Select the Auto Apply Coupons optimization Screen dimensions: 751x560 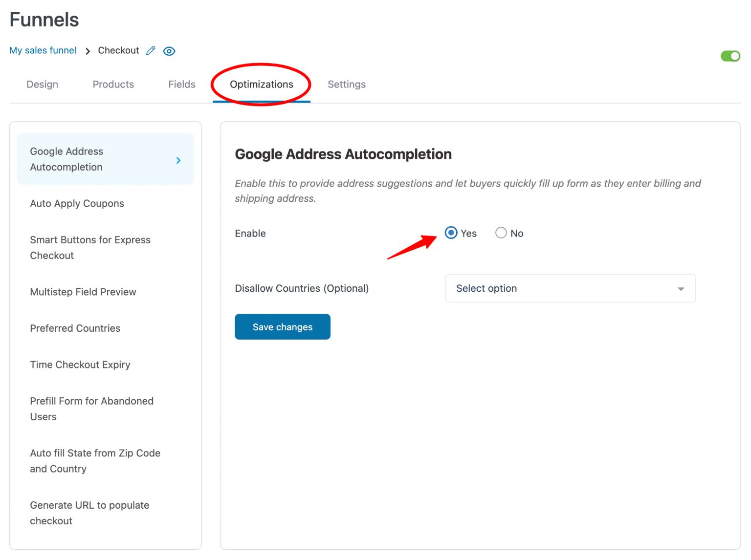click(x=77, y=203)
